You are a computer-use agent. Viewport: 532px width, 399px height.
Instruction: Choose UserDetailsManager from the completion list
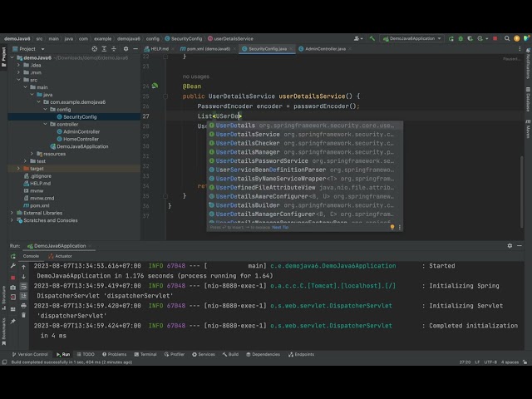pyautogui.click(x=305, y=152)
